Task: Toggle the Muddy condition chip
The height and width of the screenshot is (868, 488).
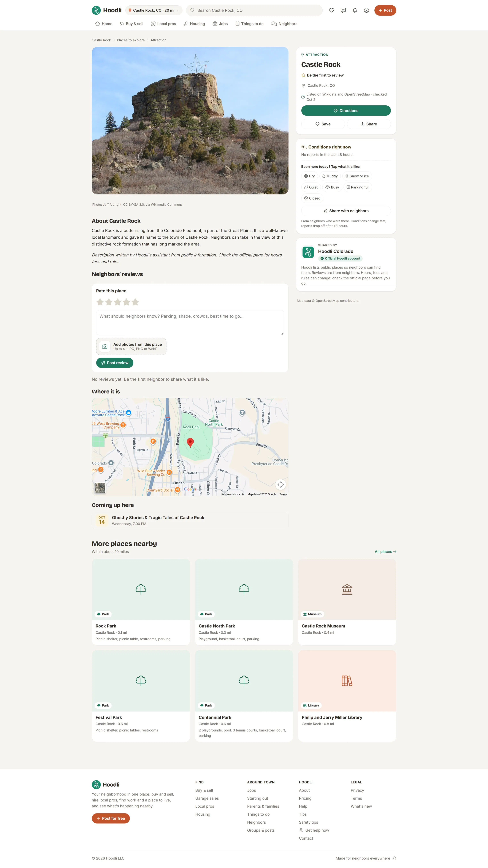Action: [330, 176]
